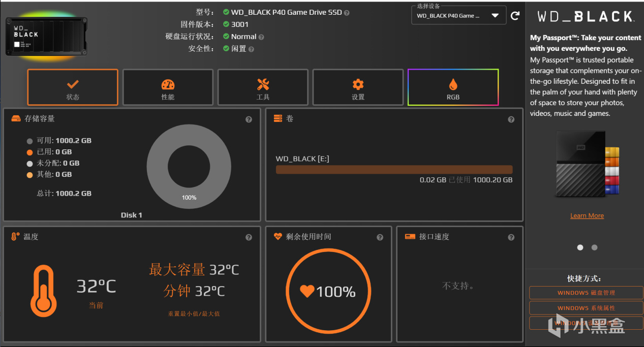Click the 卷 volumes panel icon
Screen dimensions: 644x347
pyautogui.click(x=278, y=118)
